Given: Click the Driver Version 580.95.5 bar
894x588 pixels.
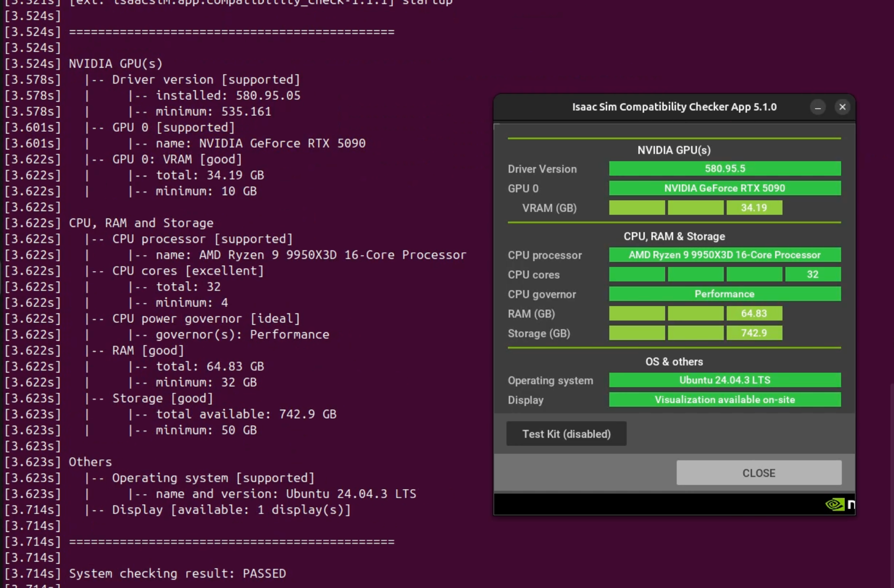Looking at the screenshot, I should pos(725,169).
